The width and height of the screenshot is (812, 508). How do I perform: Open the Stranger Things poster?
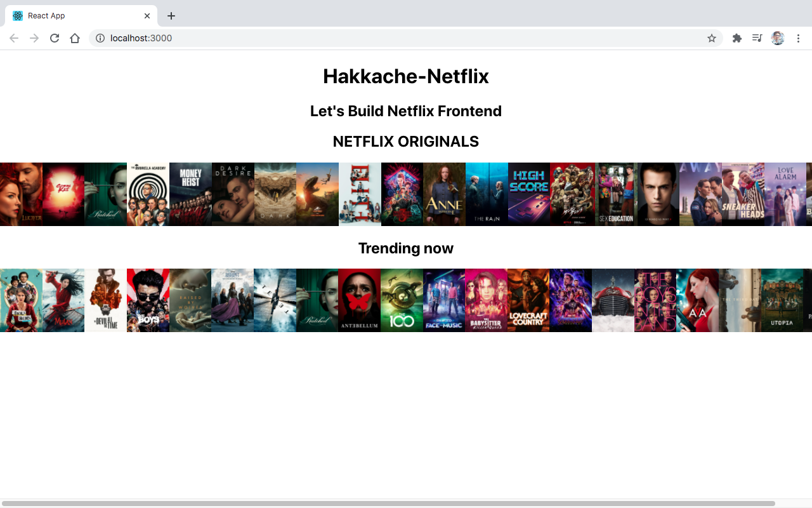402,194
